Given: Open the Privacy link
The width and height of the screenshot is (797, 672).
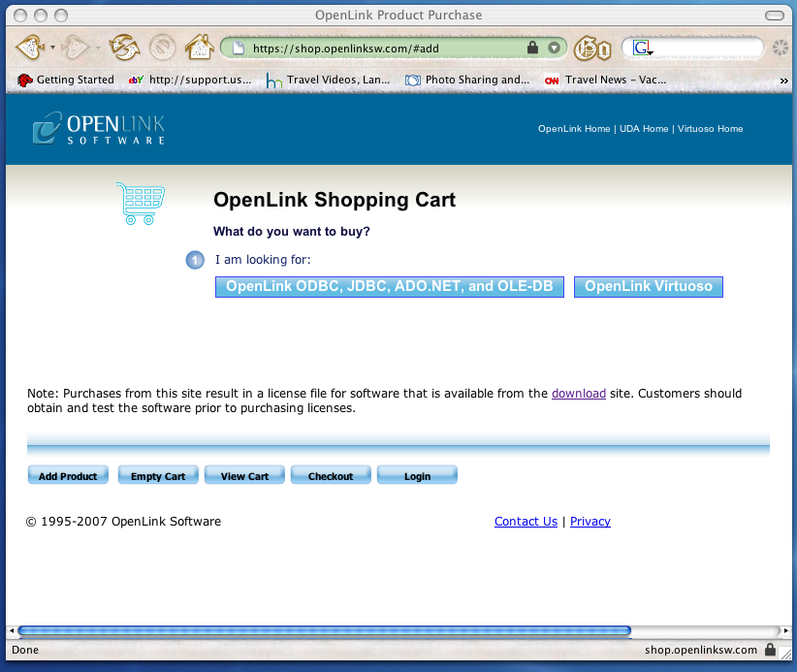Looking at the screenshot, I should 590,522.
